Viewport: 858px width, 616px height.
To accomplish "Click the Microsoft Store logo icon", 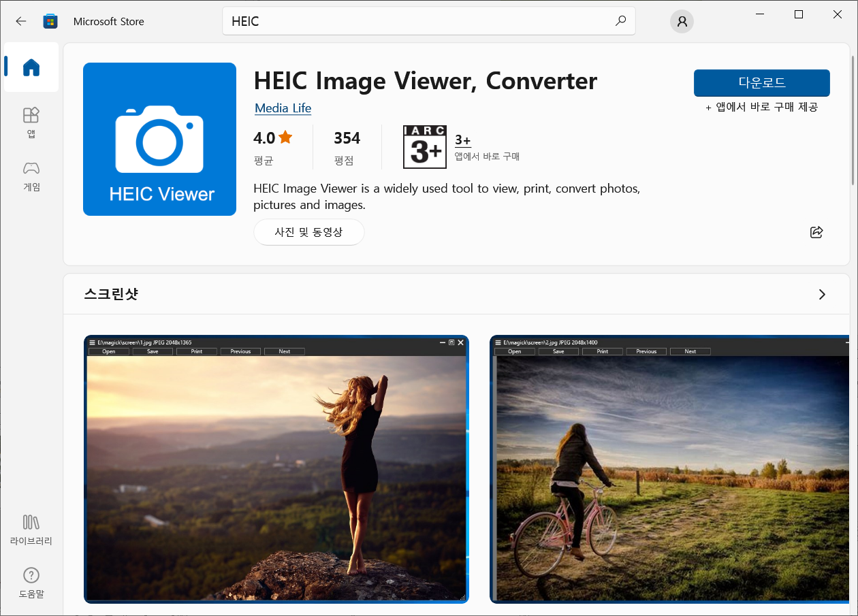I will point(50,21).
